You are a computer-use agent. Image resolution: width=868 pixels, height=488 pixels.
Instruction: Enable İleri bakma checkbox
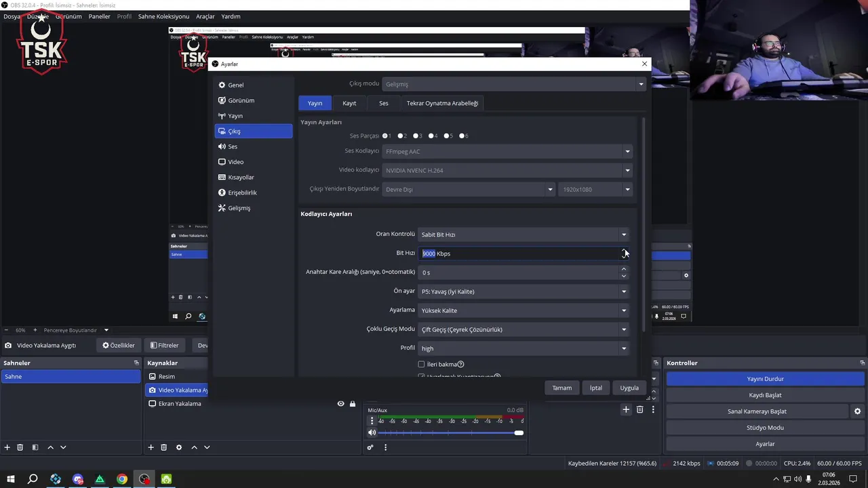pyautogui.click(x=421, y=365)
